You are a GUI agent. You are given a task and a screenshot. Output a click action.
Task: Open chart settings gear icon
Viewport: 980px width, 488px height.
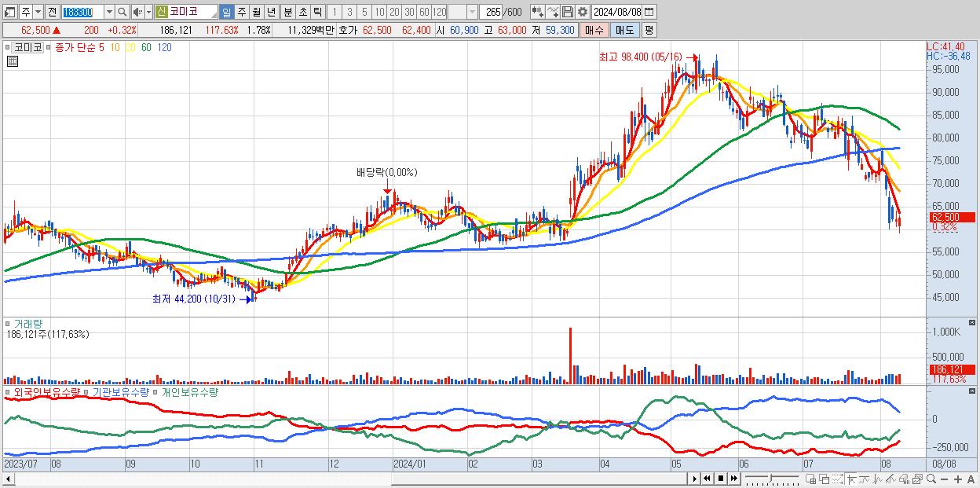click(582, 12)
